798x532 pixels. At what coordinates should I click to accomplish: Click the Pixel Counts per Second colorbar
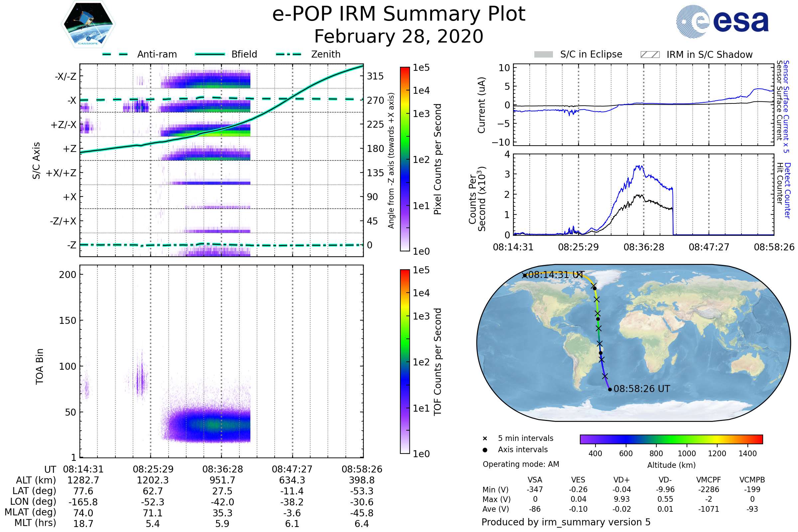(405, 159)
